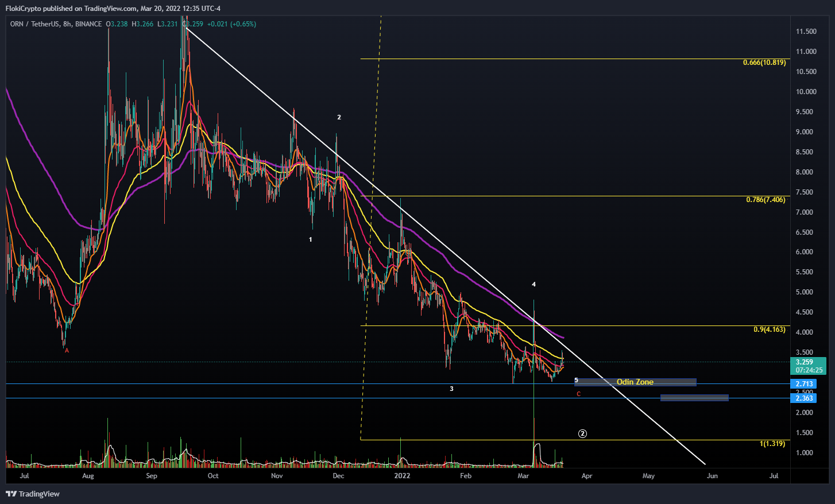Screen dimensions: 835x504
Task: Click the 1.500 price axis label
Action: pos(804,433)
